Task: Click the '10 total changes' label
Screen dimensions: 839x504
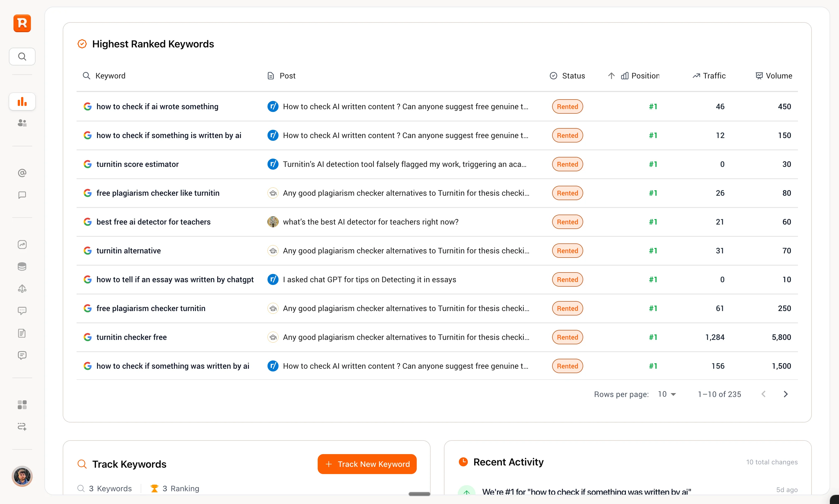Action: (772, 462)
